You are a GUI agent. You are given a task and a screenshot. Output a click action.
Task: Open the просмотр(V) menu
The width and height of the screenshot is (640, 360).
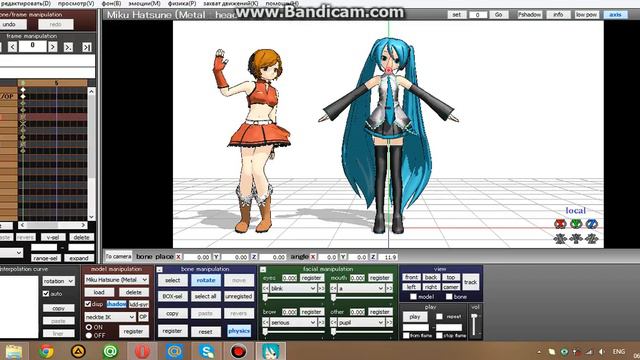(76, 3)
